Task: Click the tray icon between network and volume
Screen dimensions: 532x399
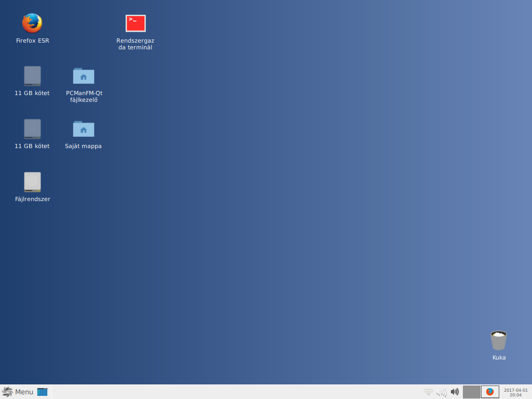Action: 442,392
